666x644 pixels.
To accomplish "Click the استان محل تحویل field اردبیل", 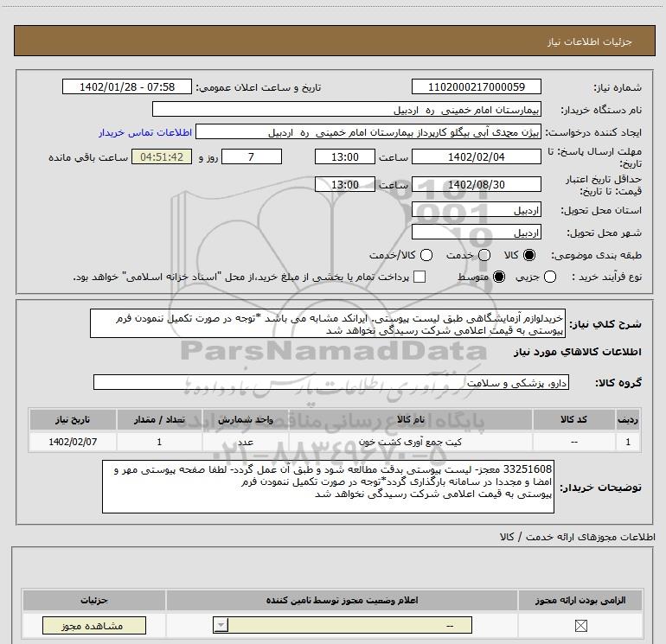I will [476, 210].
